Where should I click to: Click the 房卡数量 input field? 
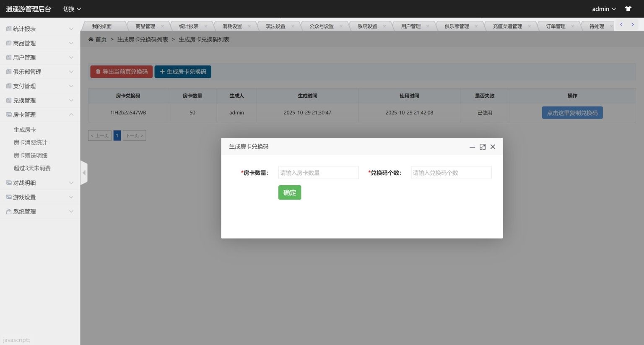click(318, 172)
